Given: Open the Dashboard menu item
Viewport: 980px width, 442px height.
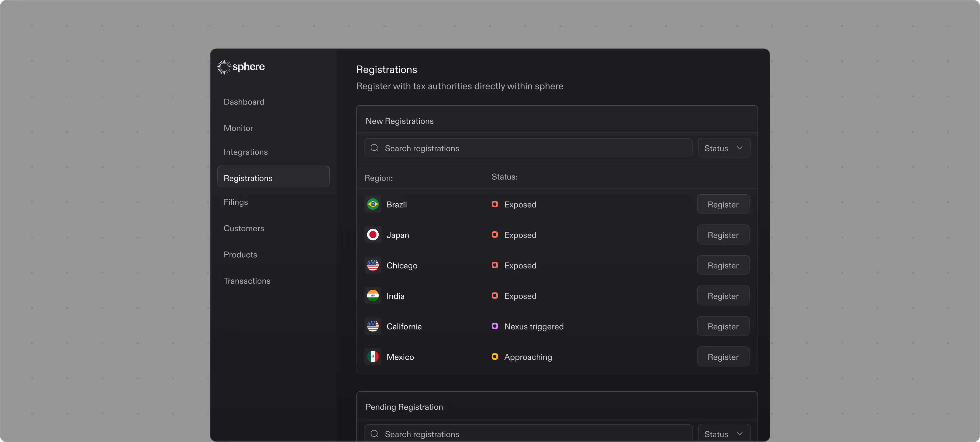Looking at the screenshot, I should 244,102.
